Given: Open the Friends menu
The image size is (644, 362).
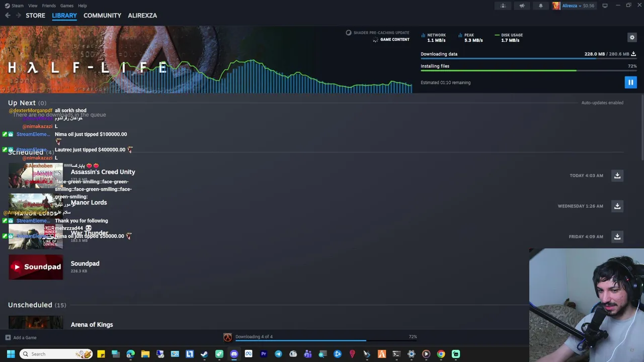Looking at the screenshot, I should click(x=49, y=6).
